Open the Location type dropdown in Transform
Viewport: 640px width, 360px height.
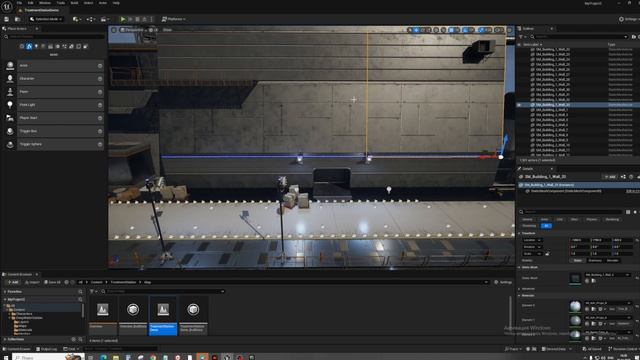tap(532, 240)
